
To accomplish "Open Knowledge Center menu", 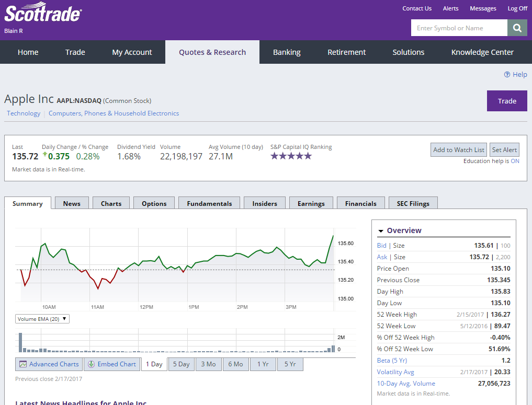I will (x=482, y=52).
